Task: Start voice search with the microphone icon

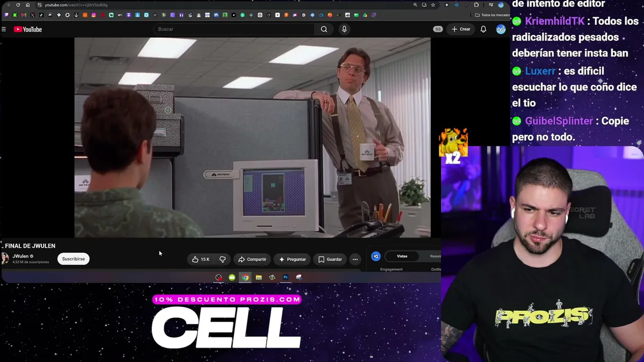Action: point(344,29)
